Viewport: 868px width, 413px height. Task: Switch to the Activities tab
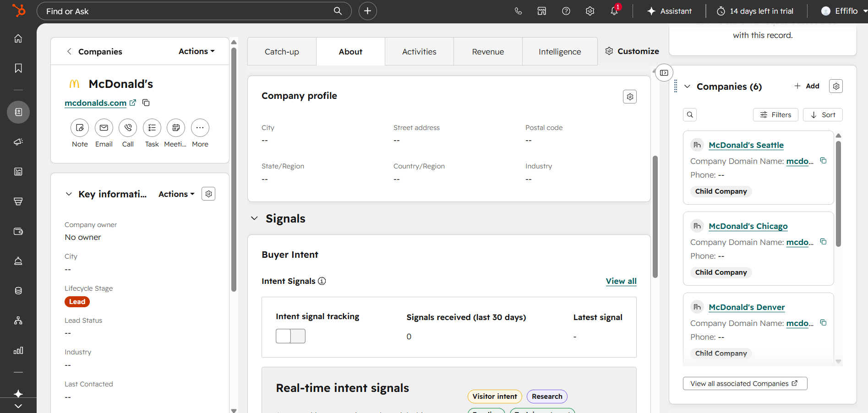[x=419, y=52]
